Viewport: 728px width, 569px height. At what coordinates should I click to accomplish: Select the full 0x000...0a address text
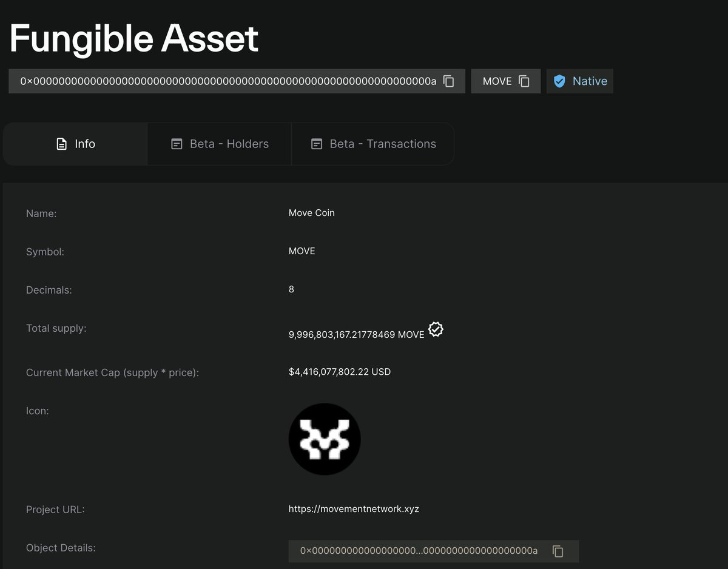[x=228, y=81]
